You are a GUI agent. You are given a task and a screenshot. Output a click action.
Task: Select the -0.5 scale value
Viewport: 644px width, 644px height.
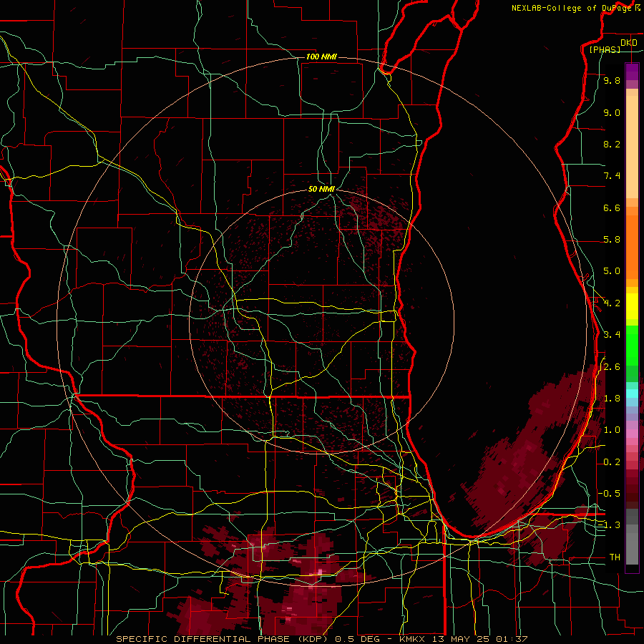(x=609, y=493)
